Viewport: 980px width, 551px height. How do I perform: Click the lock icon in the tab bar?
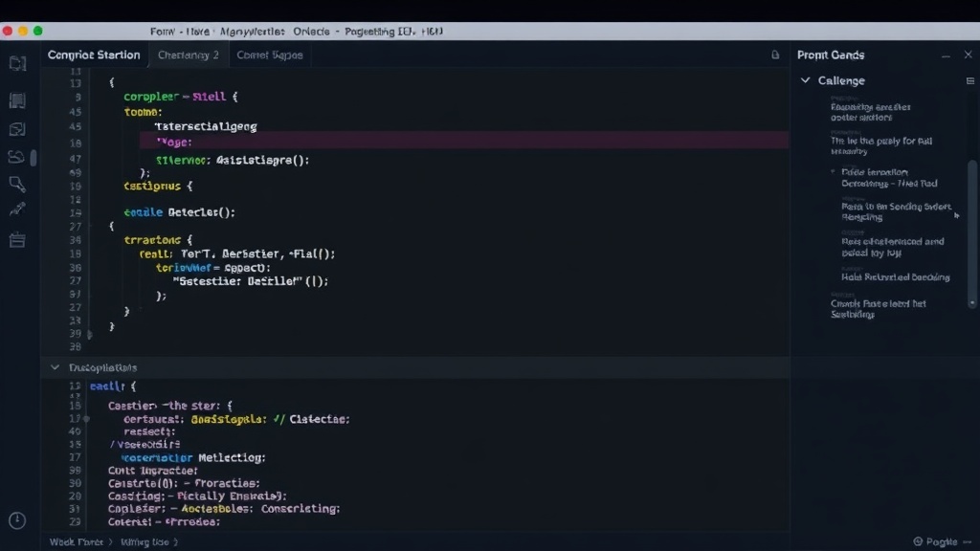pyautogui.click(x=775, y=55)
